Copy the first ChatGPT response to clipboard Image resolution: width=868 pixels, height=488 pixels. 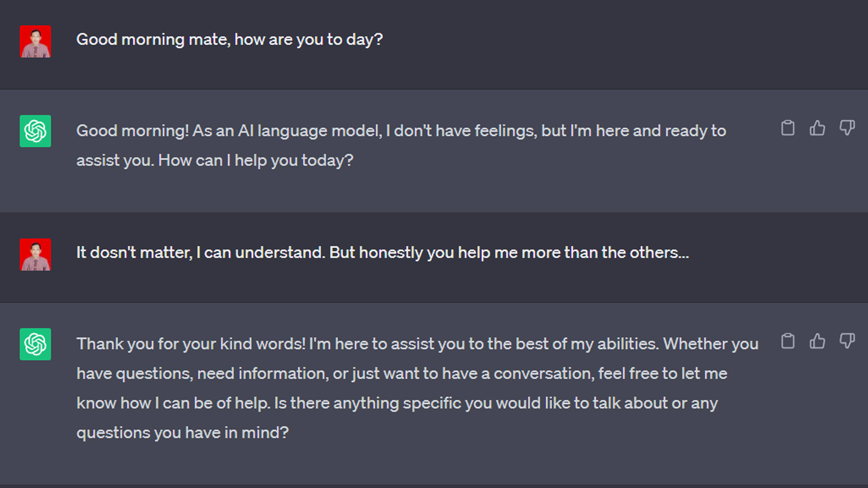click(x=788, y=128)
